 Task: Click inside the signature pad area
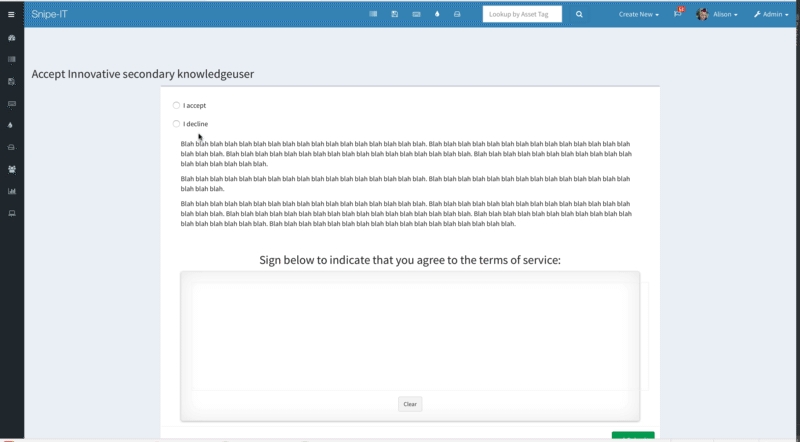(410, 335)
